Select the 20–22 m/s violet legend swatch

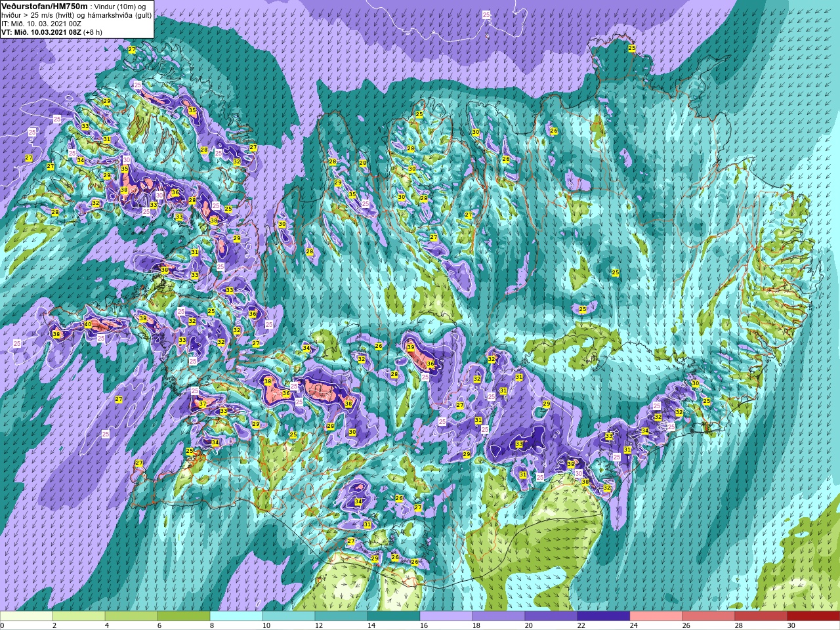click(551, 616)
